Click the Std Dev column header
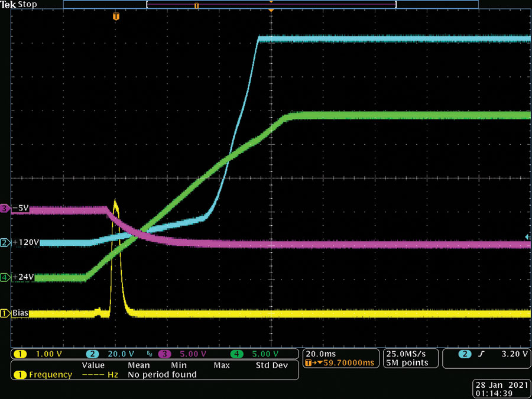 coord(271,365)
